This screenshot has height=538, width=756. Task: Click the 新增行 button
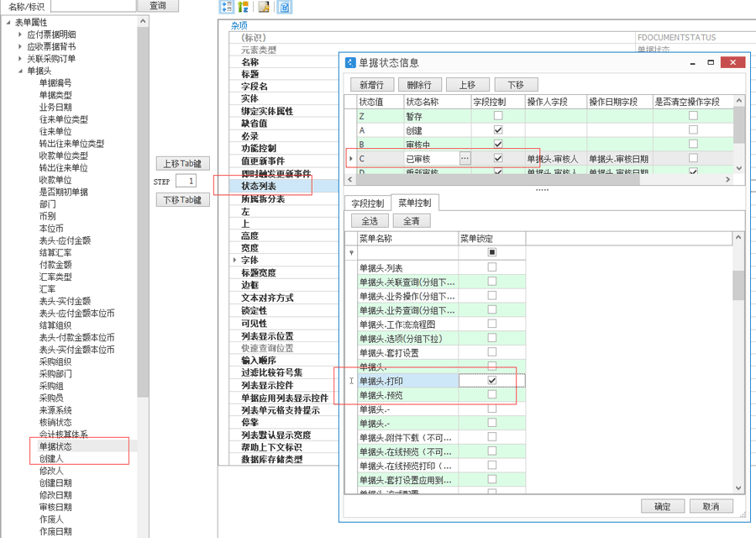371,85
